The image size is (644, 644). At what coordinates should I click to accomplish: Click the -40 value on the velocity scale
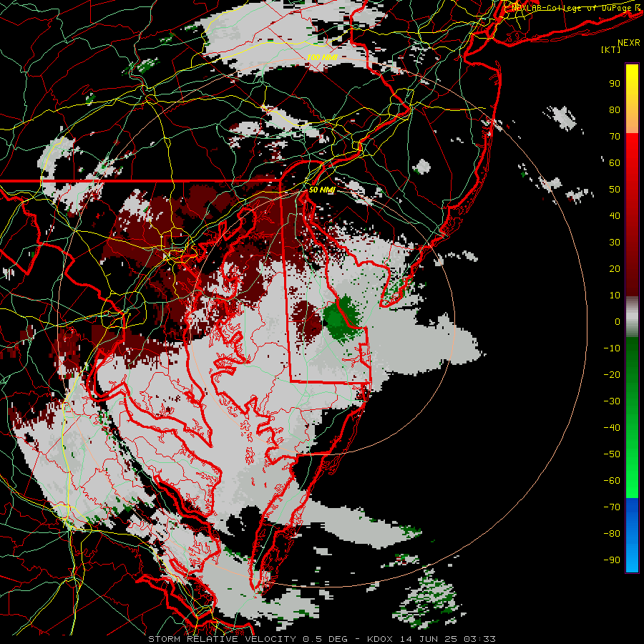[612, 428]
